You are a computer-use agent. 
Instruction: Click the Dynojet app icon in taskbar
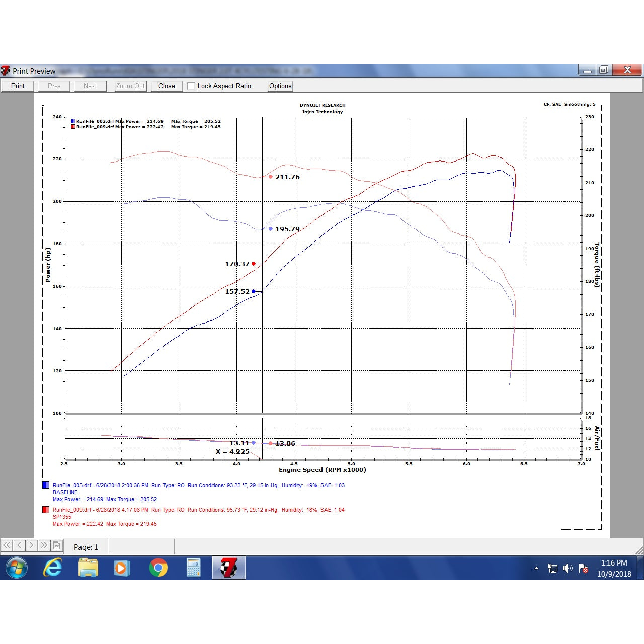point(228,568)
